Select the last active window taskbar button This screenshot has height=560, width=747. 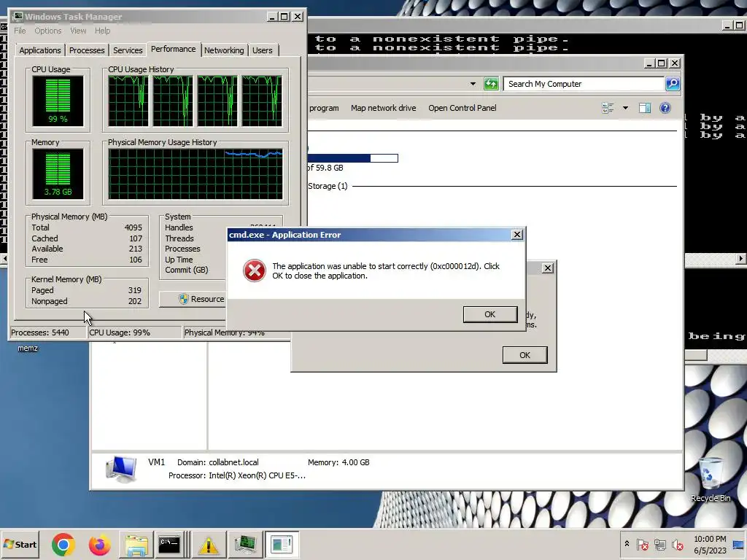click(282, 544)
